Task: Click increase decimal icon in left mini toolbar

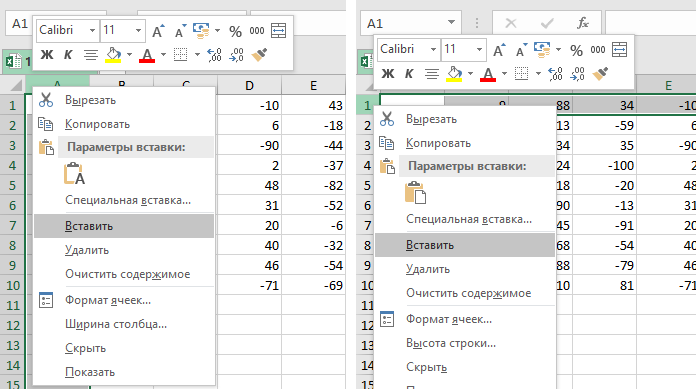Action: [x=214, y=55]
